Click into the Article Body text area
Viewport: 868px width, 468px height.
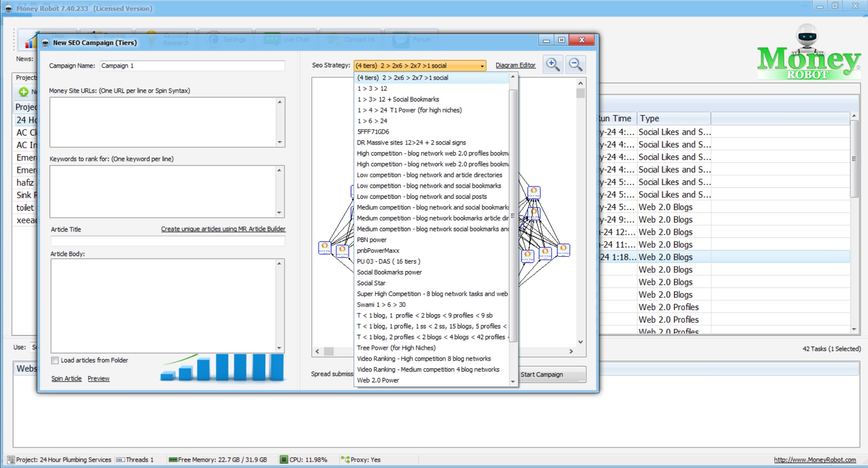click(x=164, y=306)
